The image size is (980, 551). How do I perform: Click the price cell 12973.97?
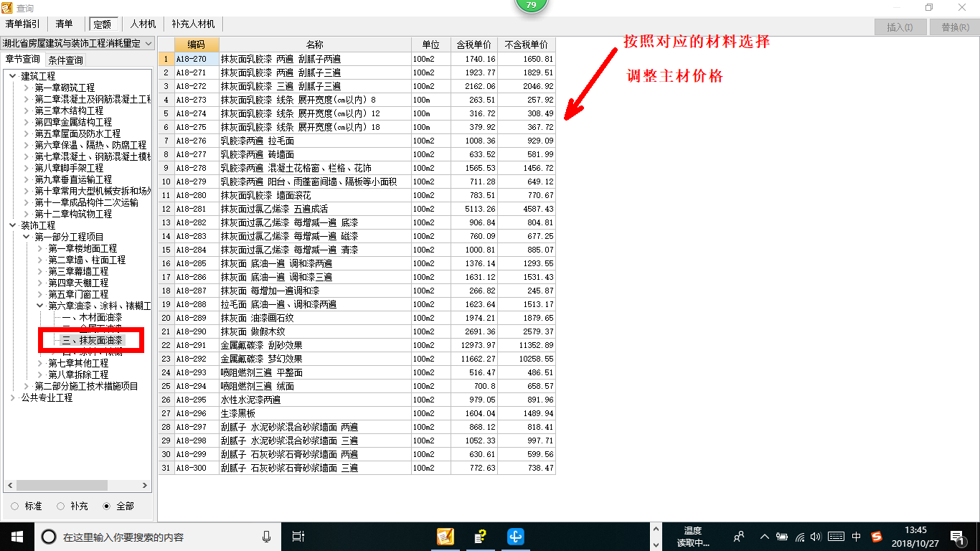(x=474, y=345)
